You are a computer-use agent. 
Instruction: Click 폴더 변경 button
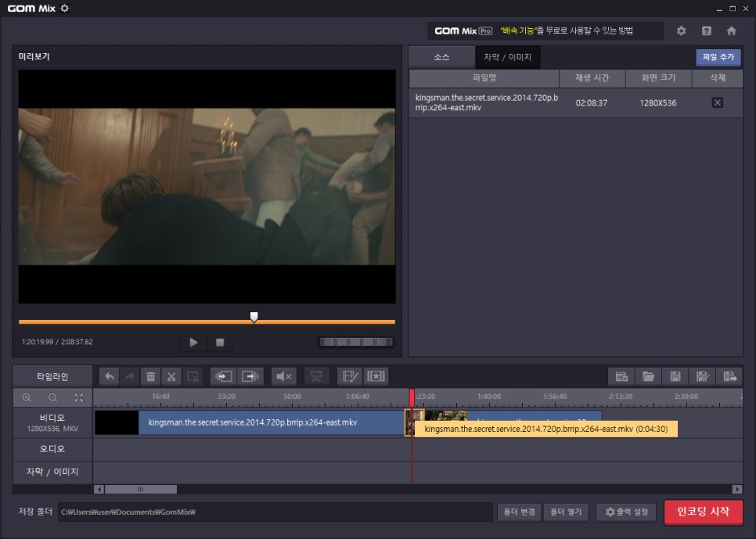click(x=519, y=512)
